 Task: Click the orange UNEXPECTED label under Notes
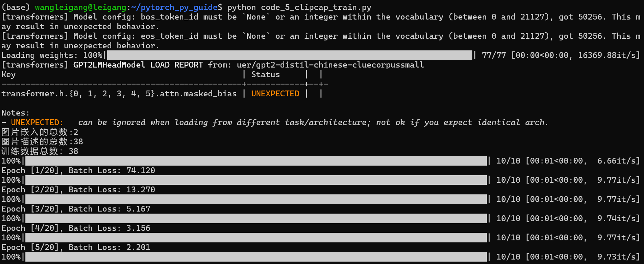[x=37, y=122]
